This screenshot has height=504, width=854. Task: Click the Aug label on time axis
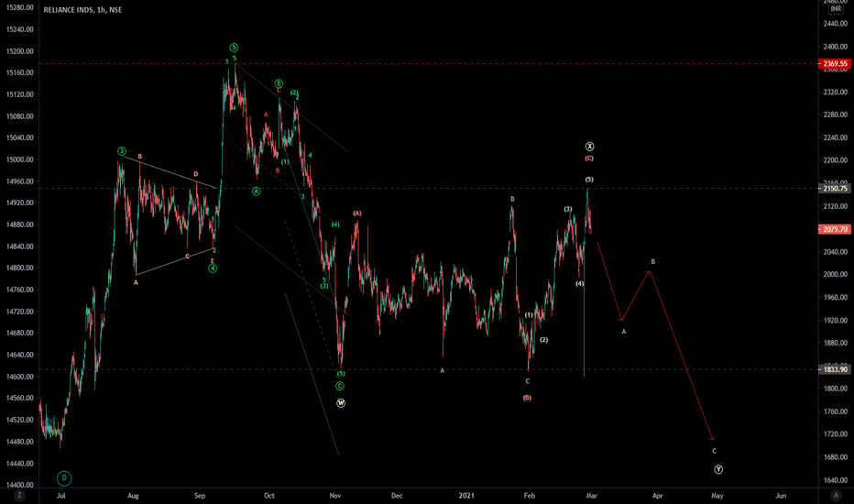point(133,496)
